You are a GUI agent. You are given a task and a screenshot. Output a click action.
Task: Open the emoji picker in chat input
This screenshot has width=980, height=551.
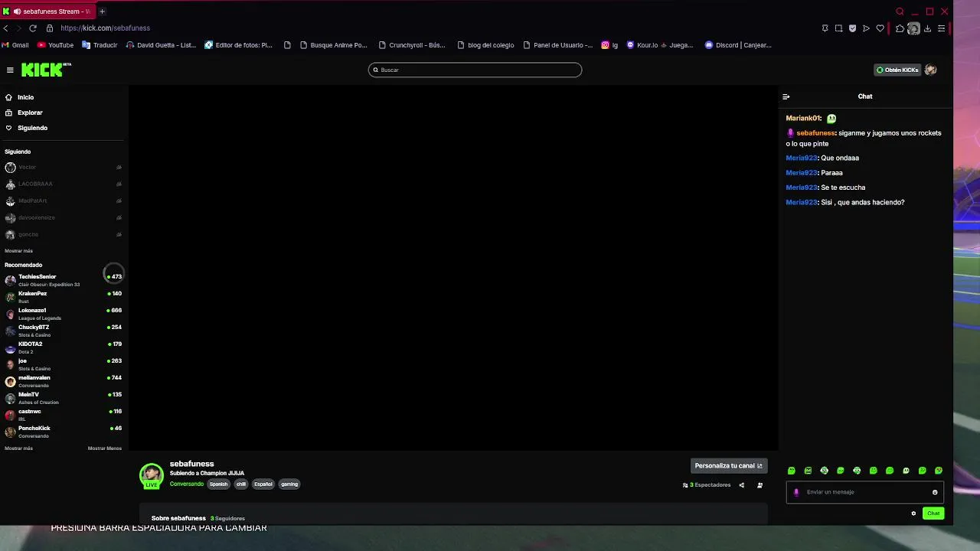(935, 492)
